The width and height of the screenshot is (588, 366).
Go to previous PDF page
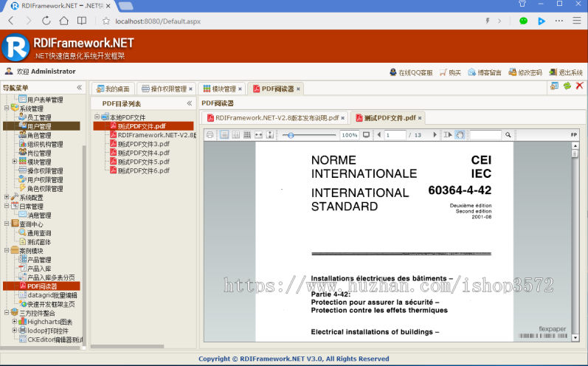(378, 134)
